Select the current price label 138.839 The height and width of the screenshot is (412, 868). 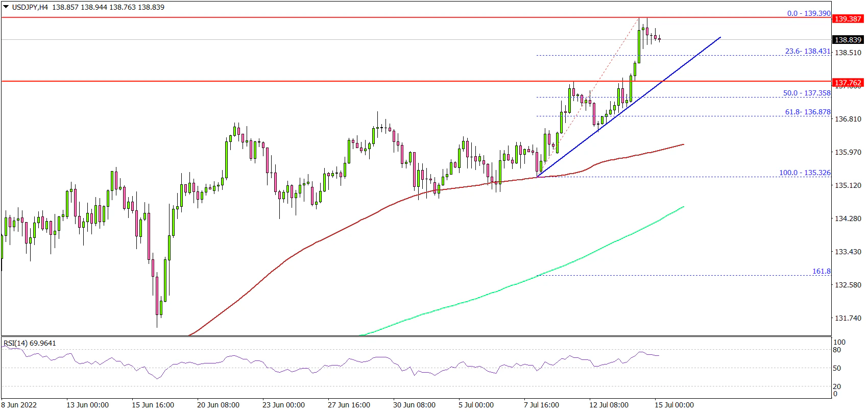(x=848, y=40)
